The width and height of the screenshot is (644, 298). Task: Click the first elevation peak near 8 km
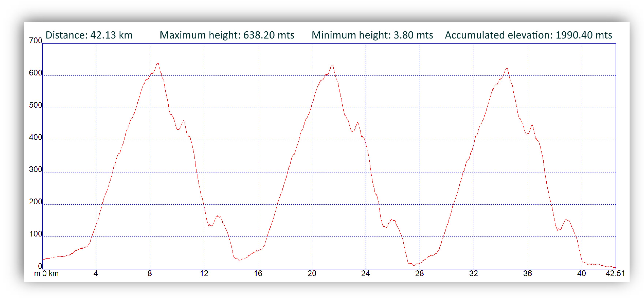point(158,63)
